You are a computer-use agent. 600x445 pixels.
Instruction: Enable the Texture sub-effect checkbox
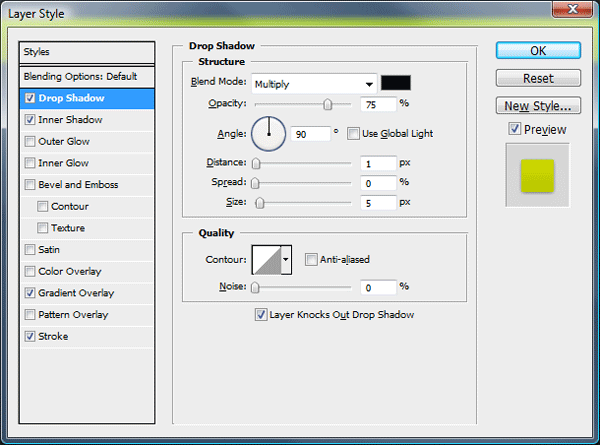[x=42, y=228]
